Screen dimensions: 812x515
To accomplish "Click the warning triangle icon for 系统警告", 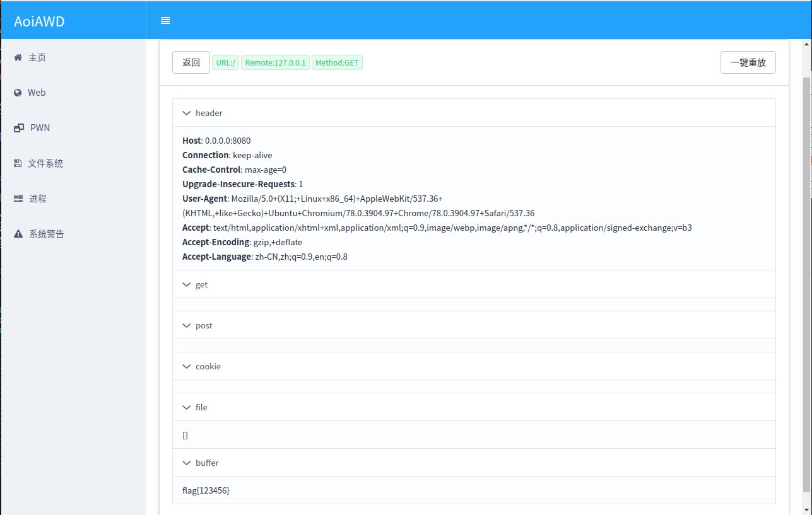I will pyautogui.click(x=18, y=234).
